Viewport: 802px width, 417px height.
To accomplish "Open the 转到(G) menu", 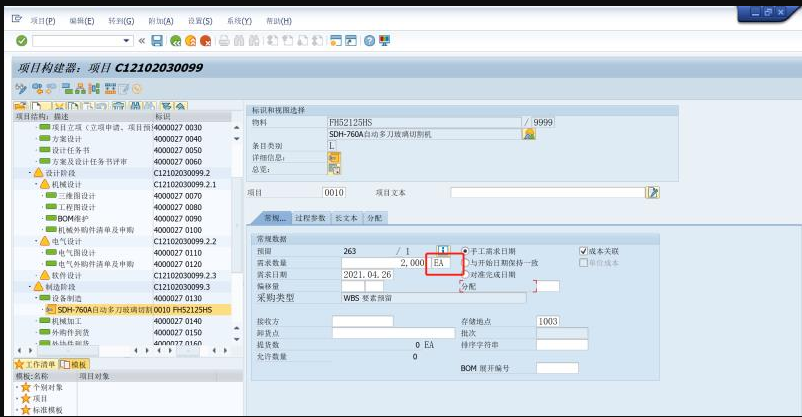I will pos(121,21).
